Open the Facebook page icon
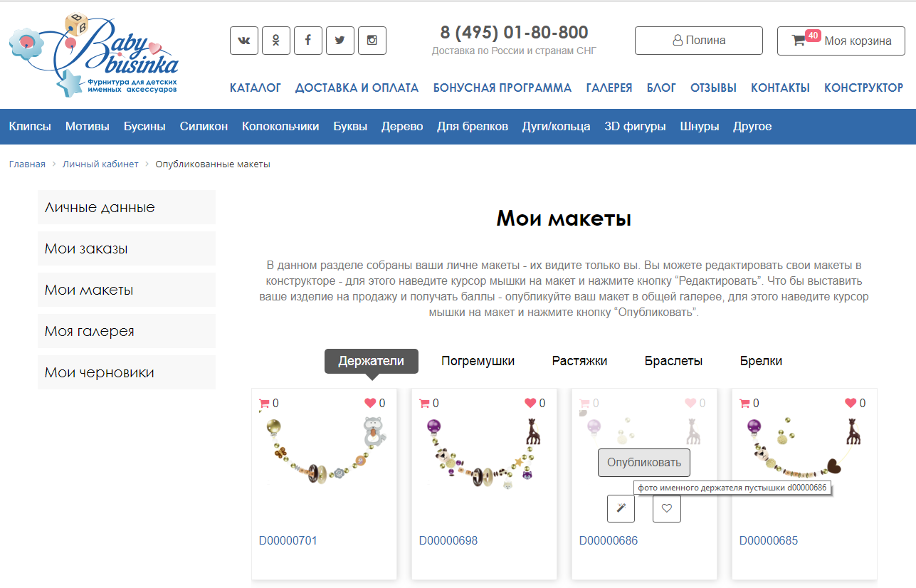916x588 pixels. tap(307, 41)
